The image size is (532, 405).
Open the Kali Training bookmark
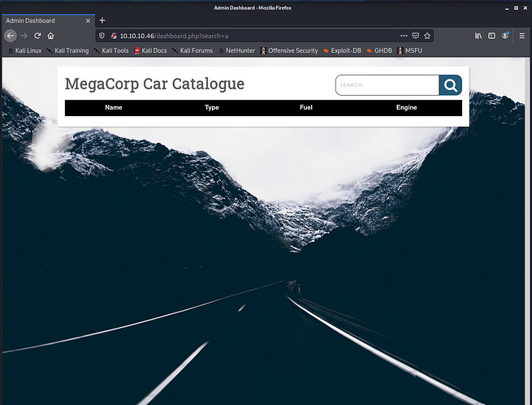pos(67,50)
